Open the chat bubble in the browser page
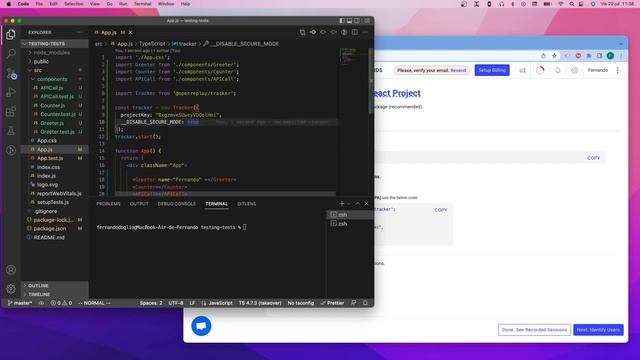Image resolution: width=640 pixels, height=360 pixels. pyautogui.click(x=201, y=326)
